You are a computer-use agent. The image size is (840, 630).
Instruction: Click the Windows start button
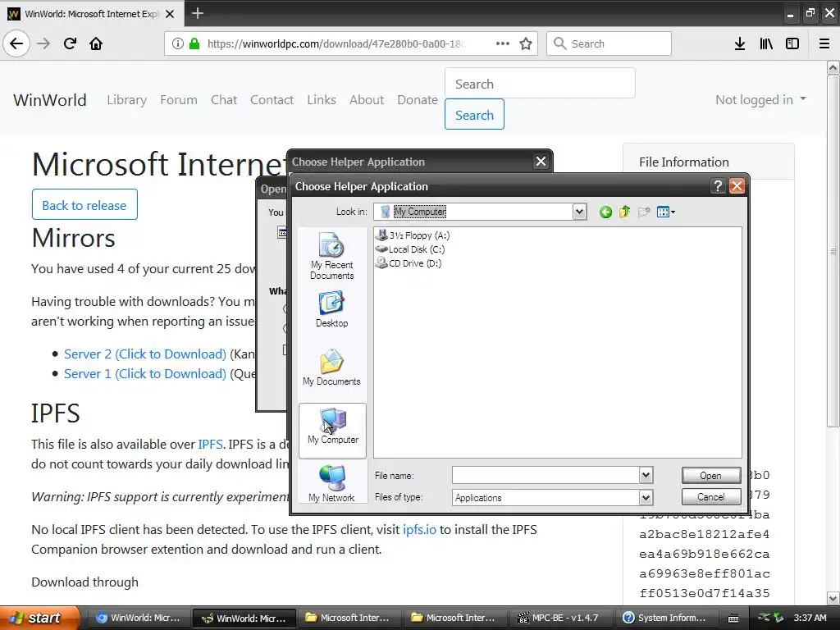coord(40,618)
